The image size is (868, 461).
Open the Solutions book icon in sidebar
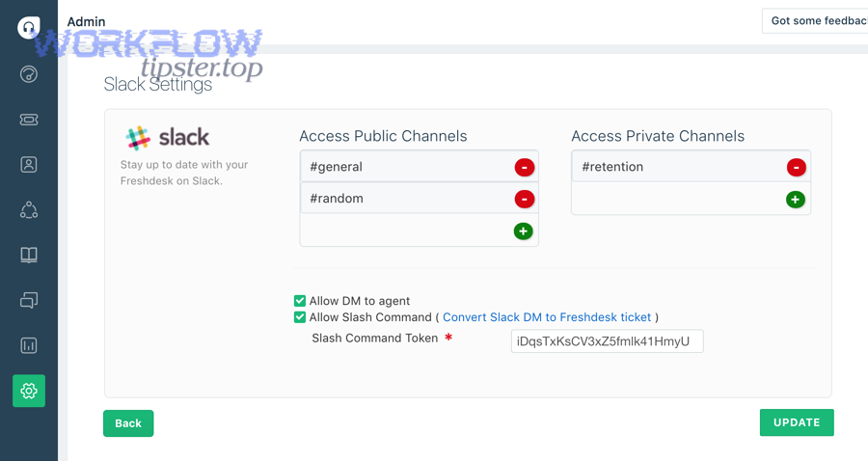[x=29, y=255]
